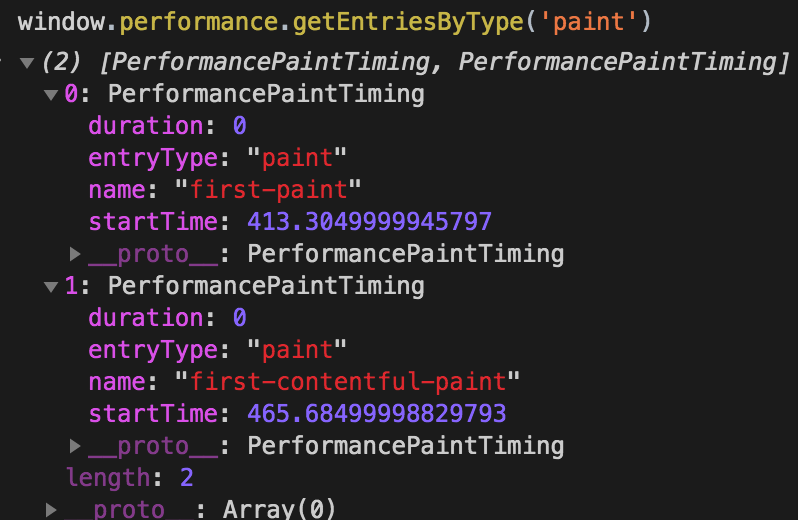This screenshot has width=798, height=520.
Task: Expand __proto__ under the first-paint entry
Action: (75, 254)
